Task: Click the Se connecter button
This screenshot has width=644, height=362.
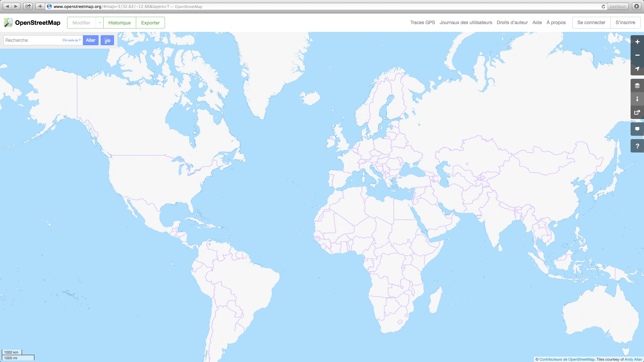Action: [591, 22]
